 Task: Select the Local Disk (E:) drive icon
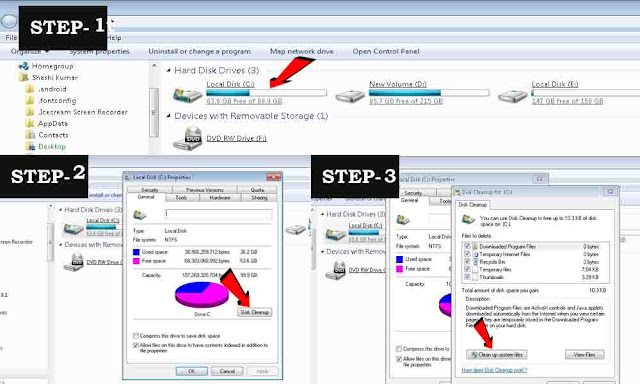coord(513,96)
